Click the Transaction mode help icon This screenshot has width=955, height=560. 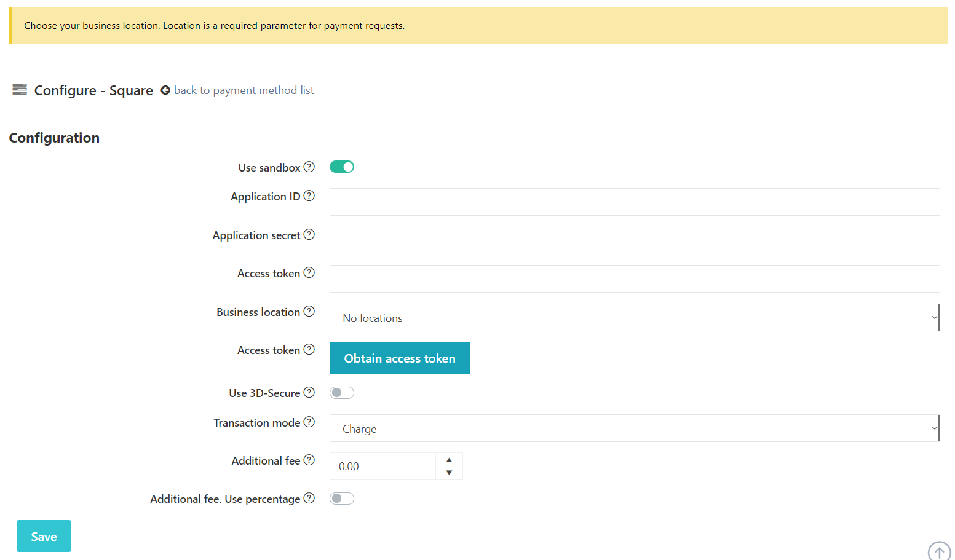(309, 422)
